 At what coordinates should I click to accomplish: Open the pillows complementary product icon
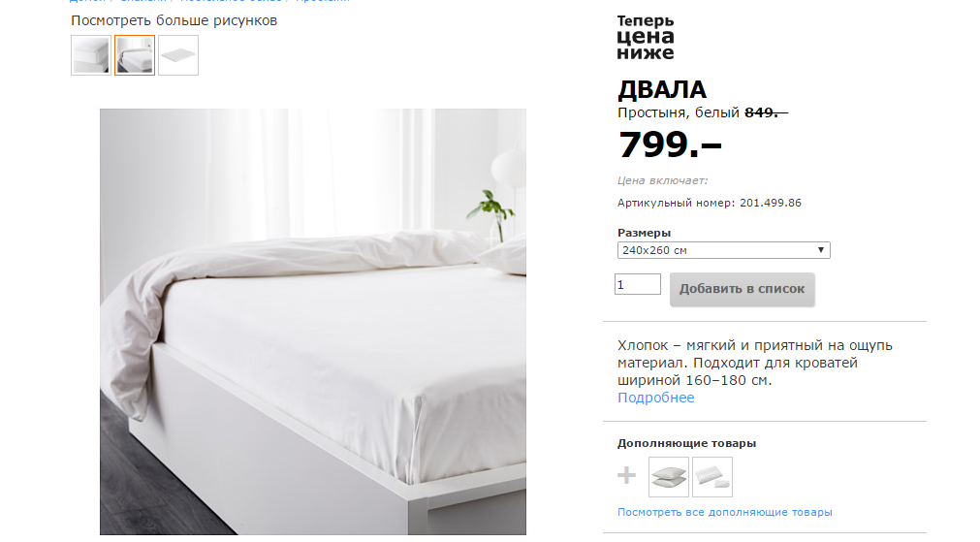669,477
